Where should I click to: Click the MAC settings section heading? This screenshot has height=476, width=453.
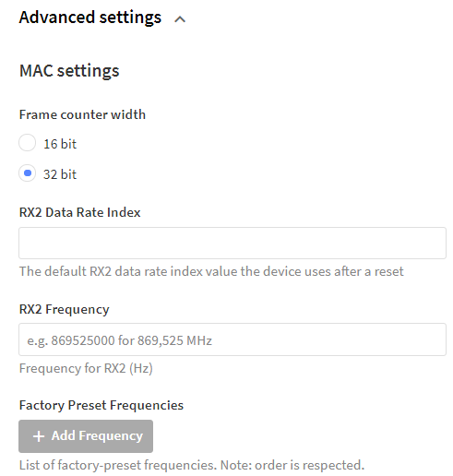(69, 71)
